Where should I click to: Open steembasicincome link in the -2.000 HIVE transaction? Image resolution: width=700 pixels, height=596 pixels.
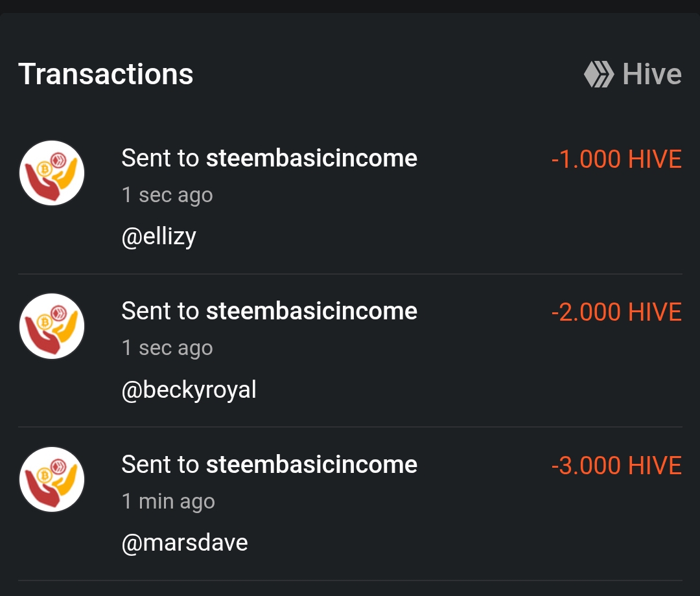[x=311, y=312]
